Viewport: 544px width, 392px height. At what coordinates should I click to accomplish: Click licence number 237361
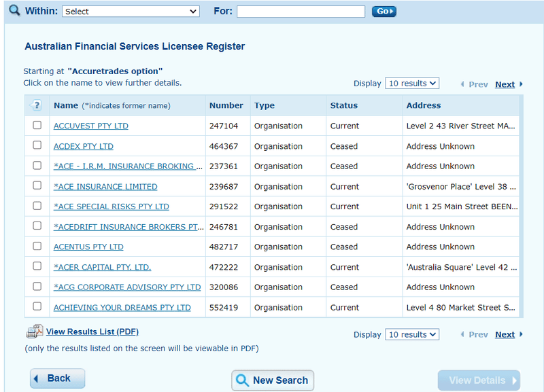pos(224,166)
